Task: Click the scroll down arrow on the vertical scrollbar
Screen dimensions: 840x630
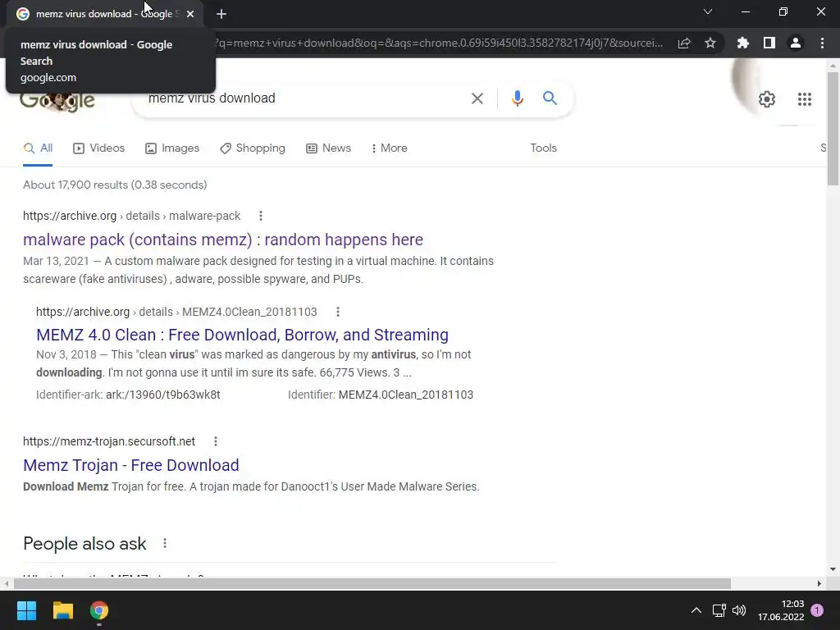Action: 833,569
